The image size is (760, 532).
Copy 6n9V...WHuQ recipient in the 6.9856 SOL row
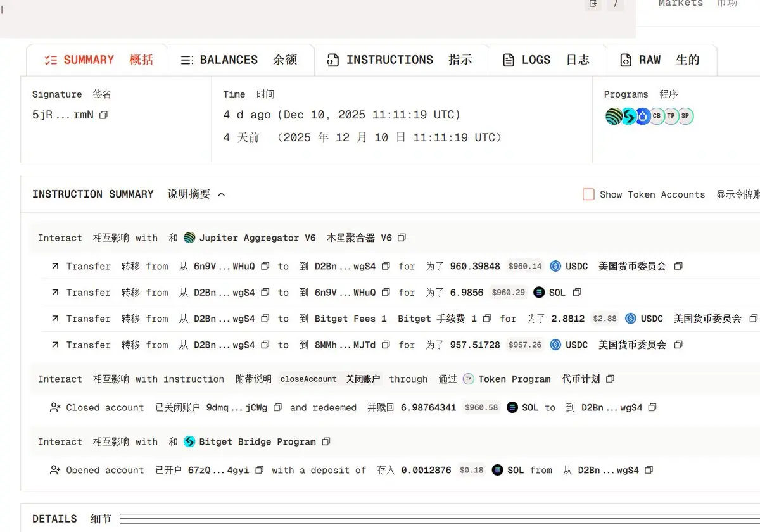[x=386, y=293]
